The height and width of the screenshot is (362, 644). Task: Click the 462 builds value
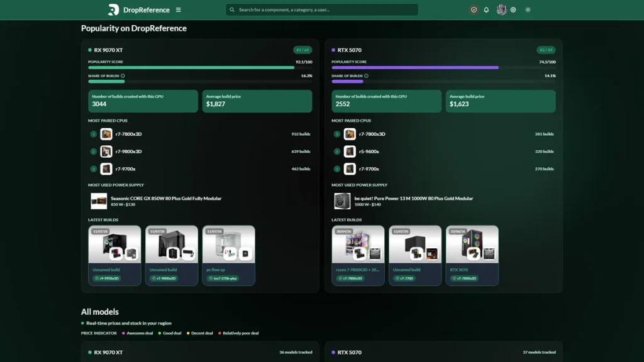click(301, 168)
